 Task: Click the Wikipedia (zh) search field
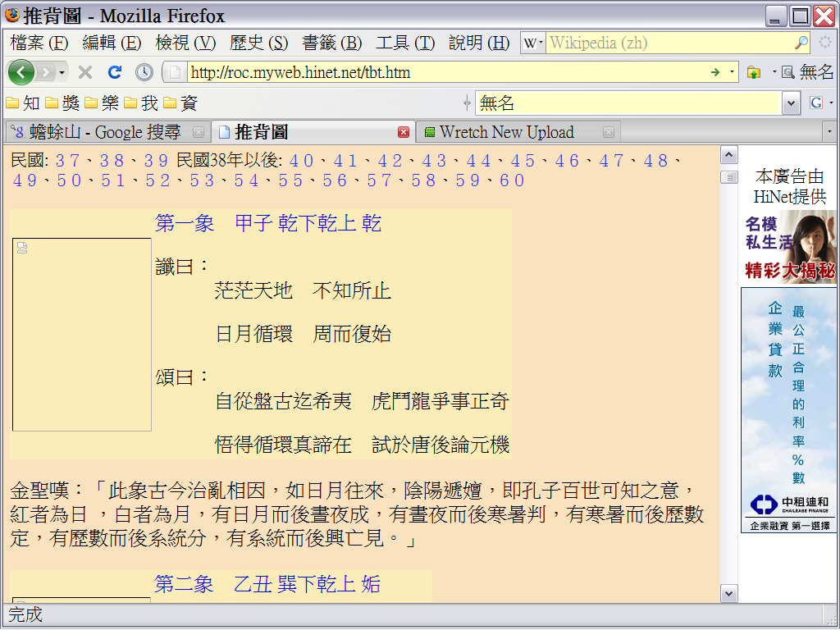coord(668,43)
